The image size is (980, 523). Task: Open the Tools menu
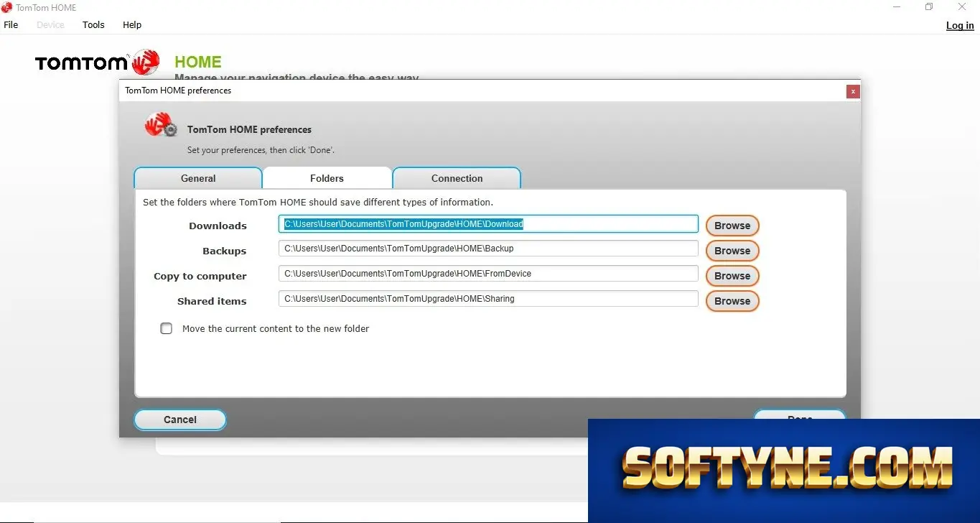click(93, 24)
